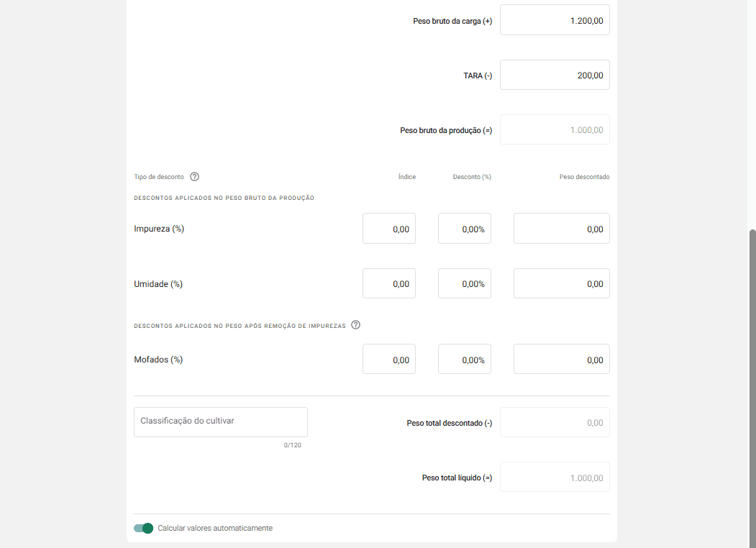Click the Mofados índice field
756x548 pixels.
[x=388, y=359]
